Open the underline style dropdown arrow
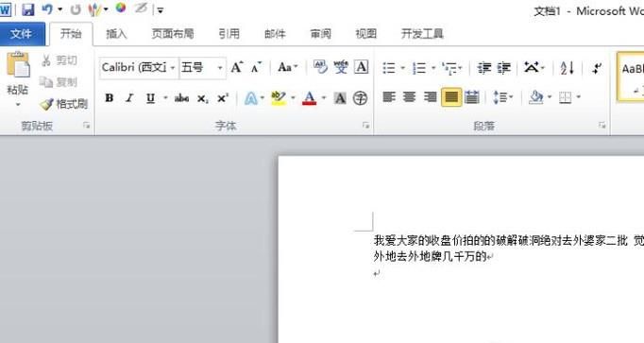 pos(165,97)
